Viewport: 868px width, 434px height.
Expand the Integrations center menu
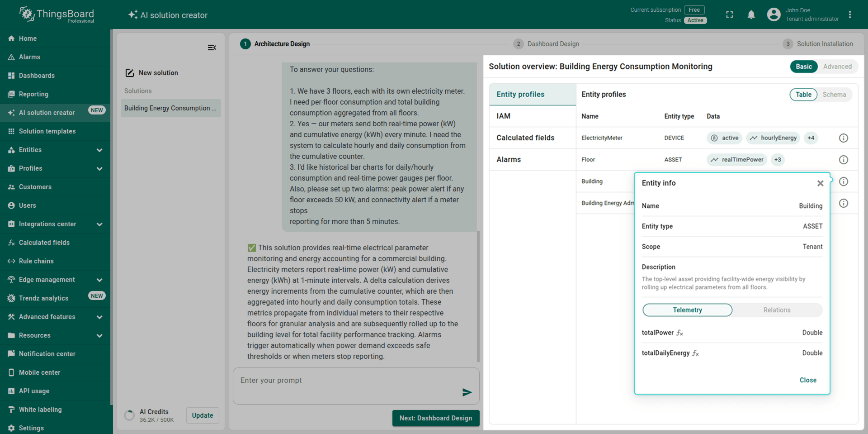99,224
